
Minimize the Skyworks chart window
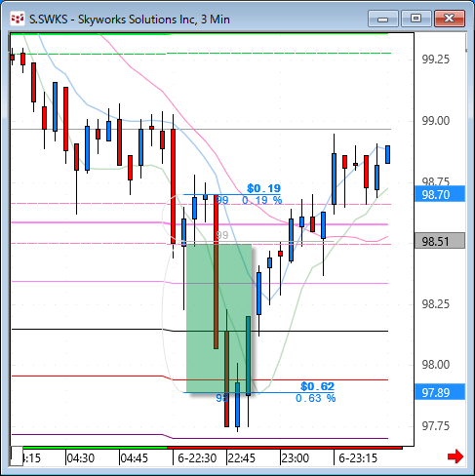coord(383,19)
